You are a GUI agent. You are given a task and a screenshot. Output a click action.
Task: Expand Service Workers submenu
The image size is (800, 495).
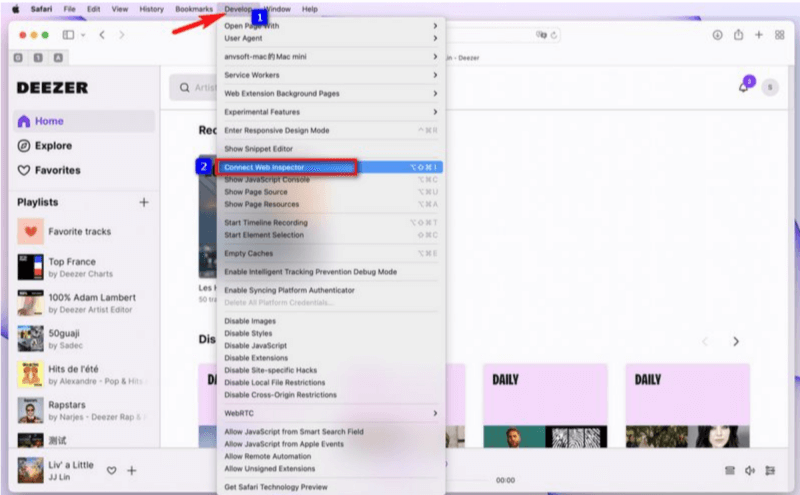coord(331,75)
